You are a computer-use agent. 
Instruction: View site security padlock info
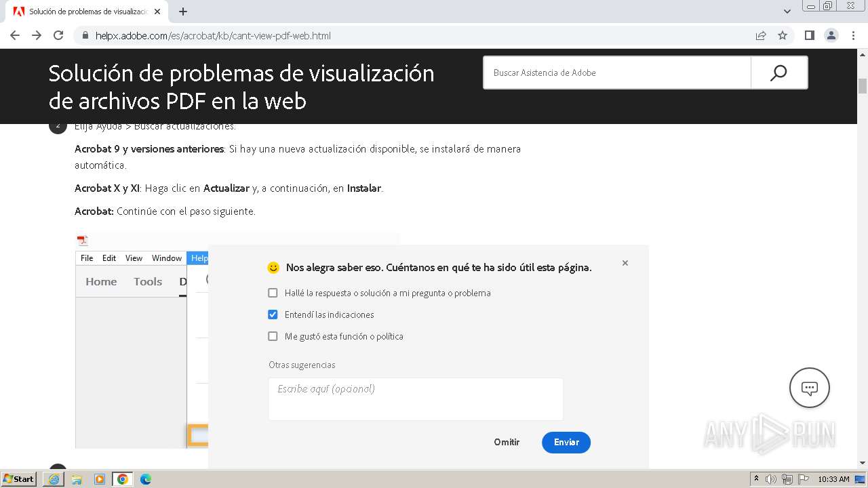[x=85, y=36]
